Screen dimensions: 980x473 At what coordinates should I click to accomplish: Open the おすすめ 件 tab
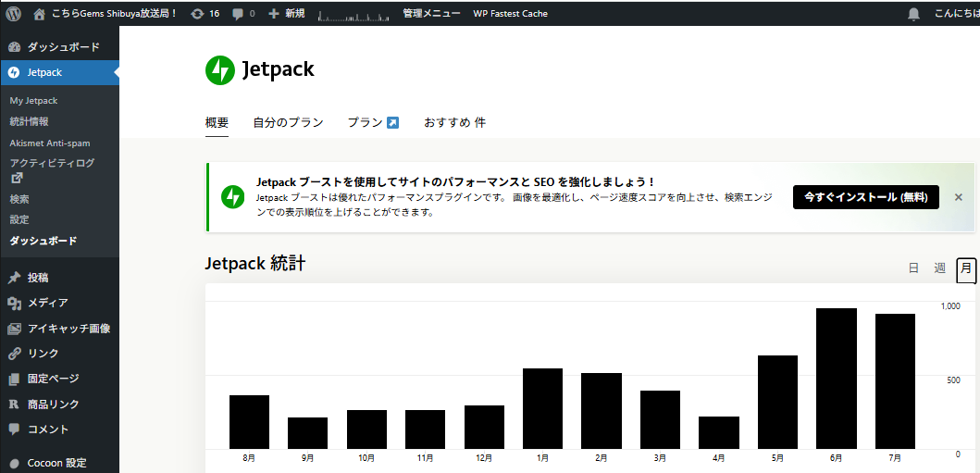coord(454,122)
